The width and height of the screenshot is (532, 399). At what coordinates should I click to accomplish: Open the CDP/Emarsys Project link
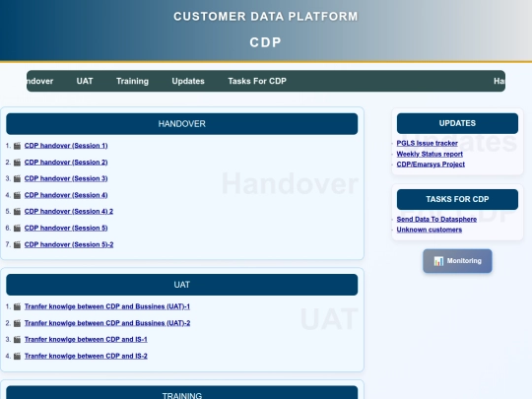431,165
